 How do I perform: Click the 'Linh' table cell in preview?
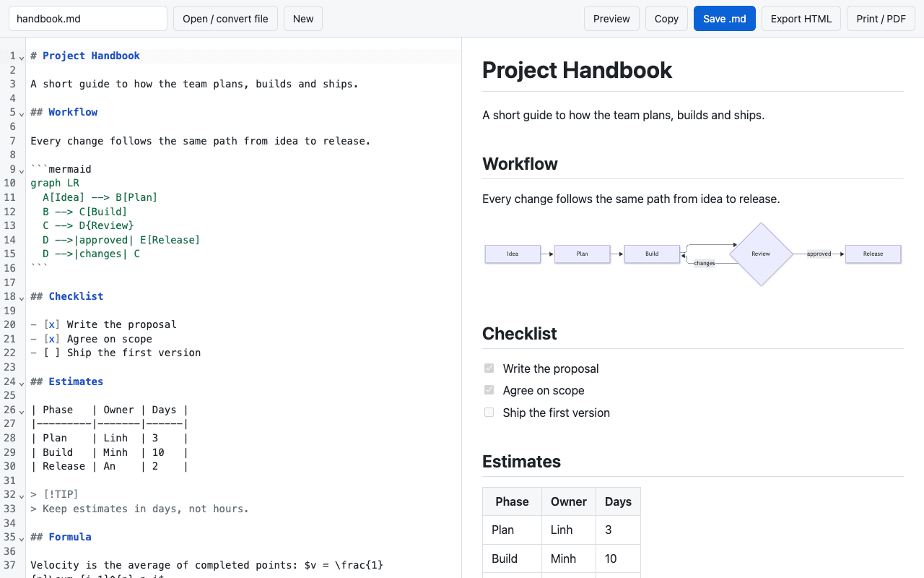pyautogui.click(x=569, y=530)
